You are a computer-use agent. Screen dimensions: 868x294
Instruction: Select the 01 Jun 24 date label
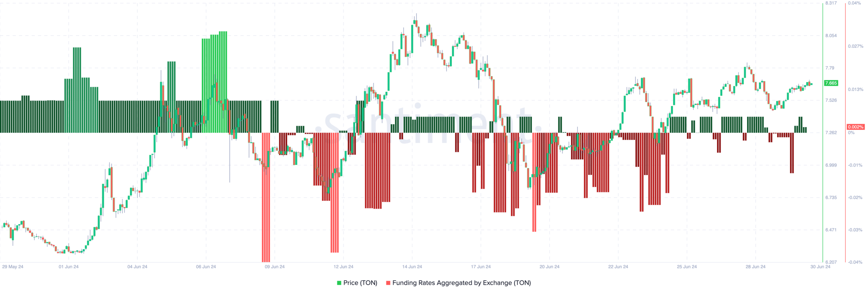tap(68, 267)
